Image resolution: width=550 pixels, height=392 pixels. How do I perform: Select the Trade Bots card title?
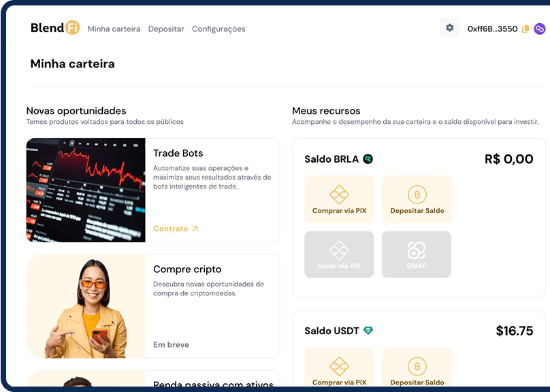(178, 153)
